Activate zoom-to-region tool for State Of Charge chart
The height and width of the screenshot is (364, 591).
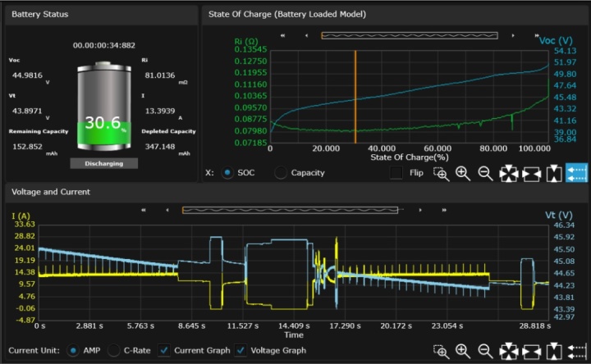pyautogui.click(x=441, y=173)
